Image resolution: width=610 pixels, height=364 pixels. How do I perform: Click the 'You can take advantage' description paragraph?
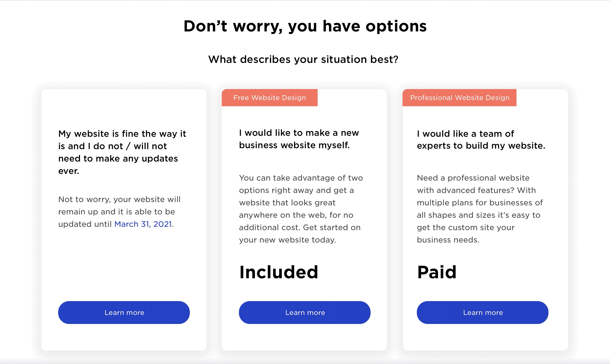click(x=301, y=208)
